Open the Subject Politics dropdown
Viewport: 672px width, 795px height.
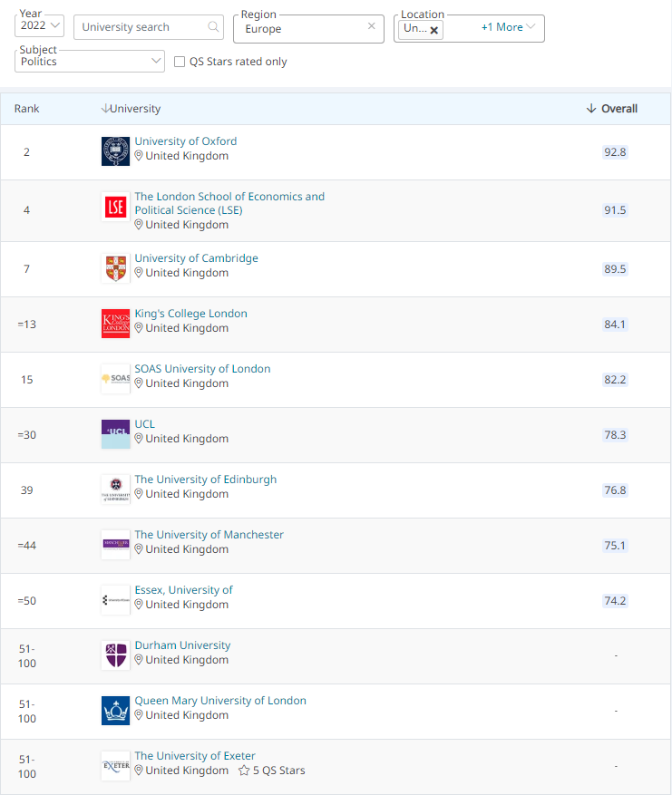click(x=90, y=62)
